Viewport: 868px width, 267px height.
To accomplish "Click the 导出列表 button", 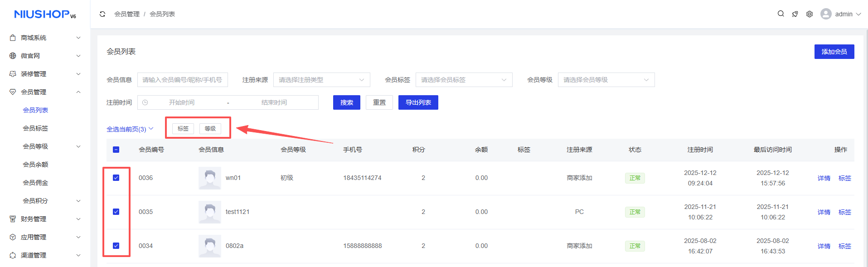I will coord(418,102).
